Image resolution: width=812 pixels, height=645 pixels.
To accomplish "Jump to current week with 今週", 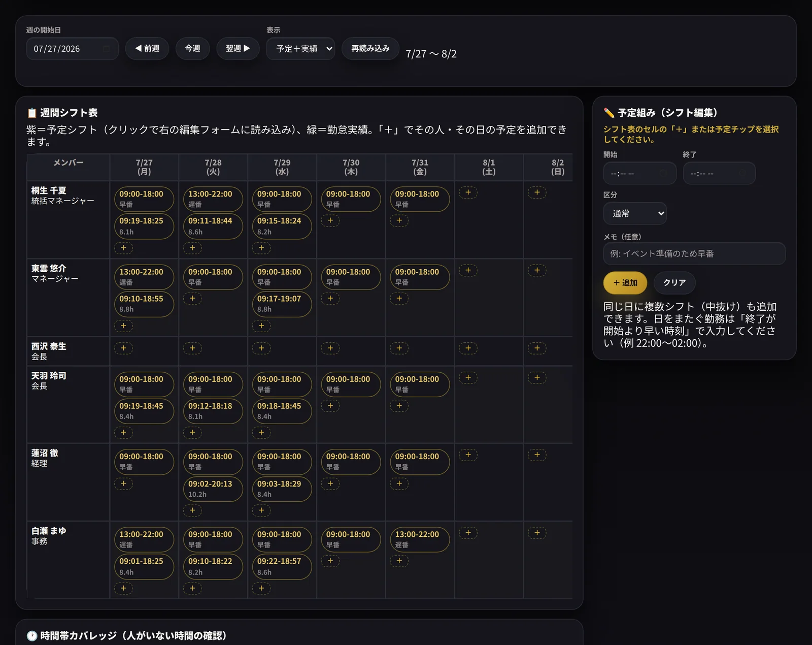I will pos(192,49).
